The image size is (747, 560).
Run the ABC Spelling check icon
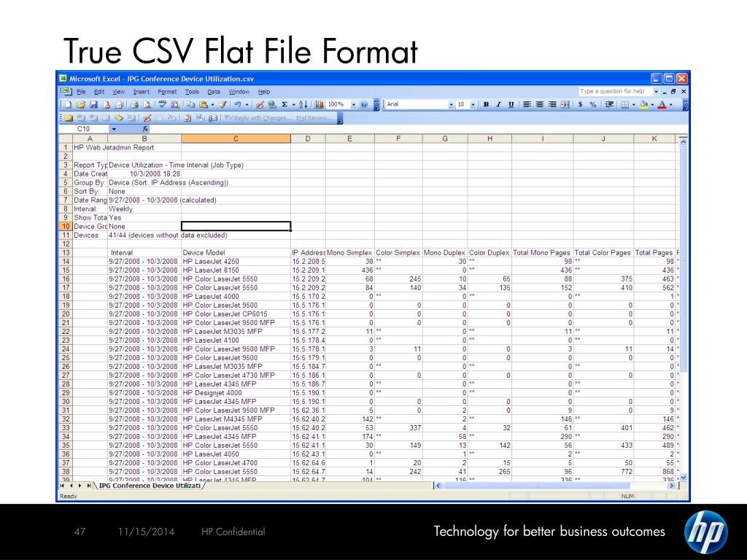[163, 104]
